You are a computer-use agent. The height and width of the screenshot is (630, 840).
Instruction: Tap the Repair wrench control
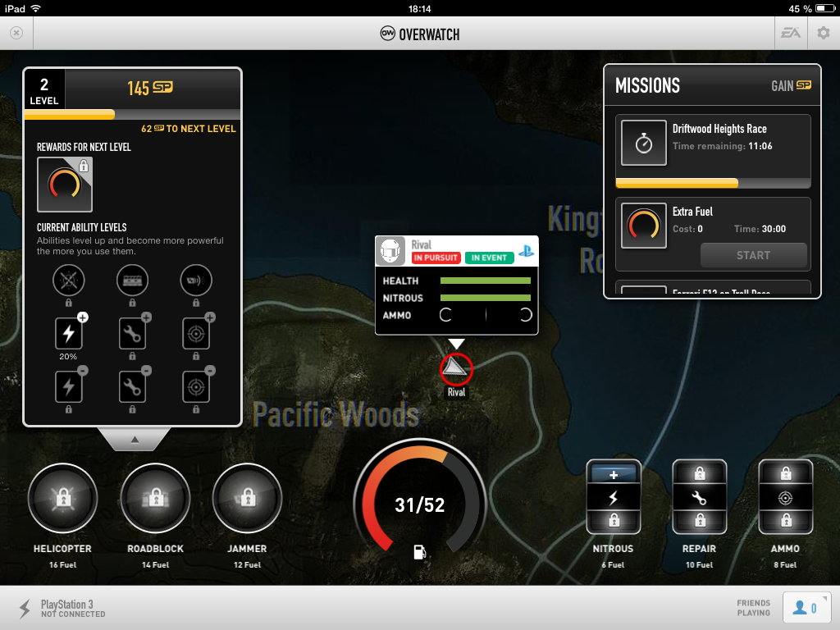tap(699, 497)
